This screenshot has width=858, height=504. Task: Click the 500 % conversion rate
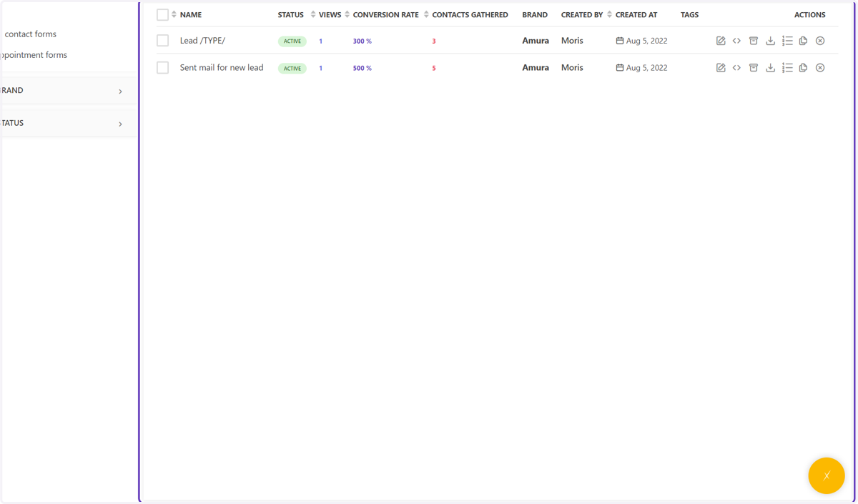[x=363, y=69]
